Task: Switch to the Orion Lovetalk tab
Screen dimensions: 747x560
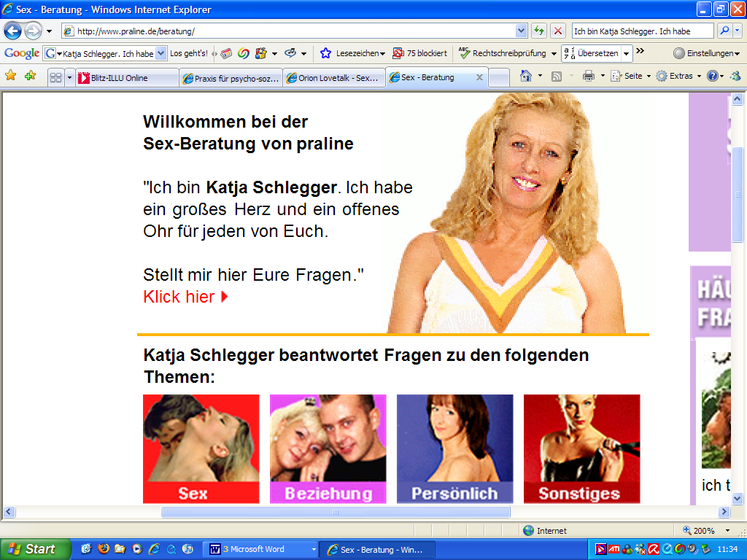Action: click(x=333, y=78)
